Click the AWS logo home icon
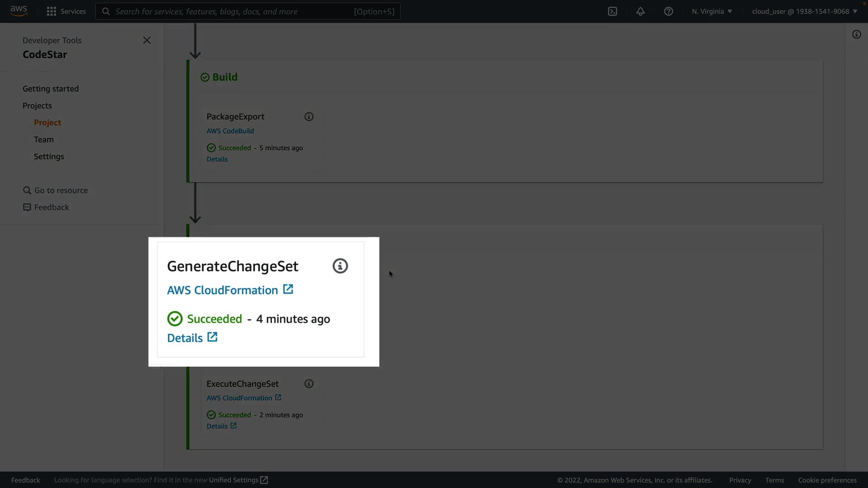 coord(19,11)
